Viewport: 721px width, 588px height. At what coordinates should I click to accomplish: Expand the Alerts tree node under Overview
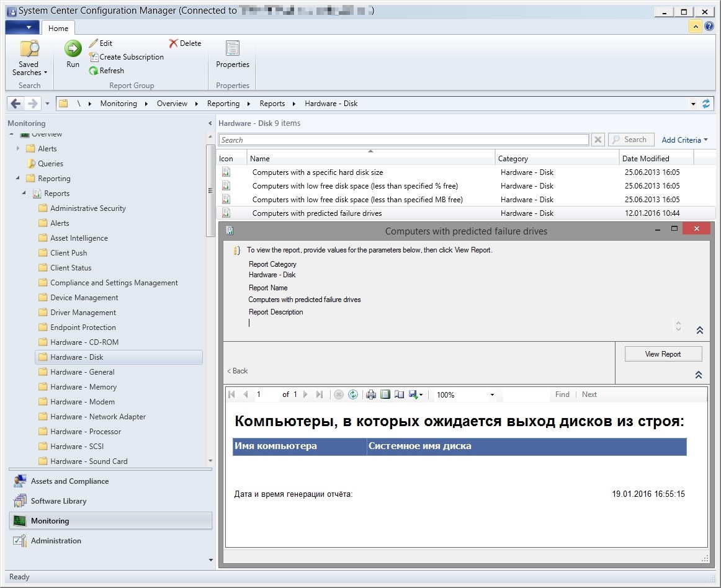point(18,148)
